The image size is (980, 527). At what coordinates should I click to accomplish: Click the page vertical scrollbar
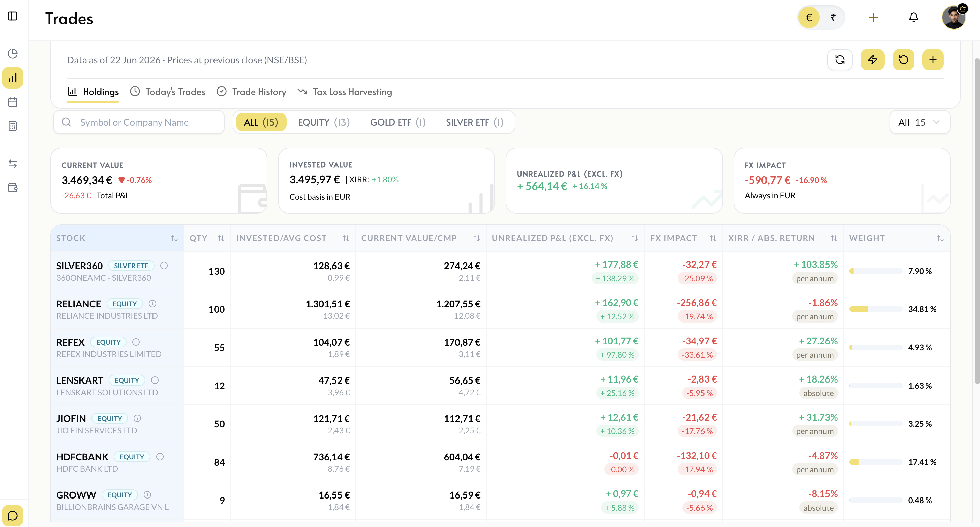pos(977,221)
